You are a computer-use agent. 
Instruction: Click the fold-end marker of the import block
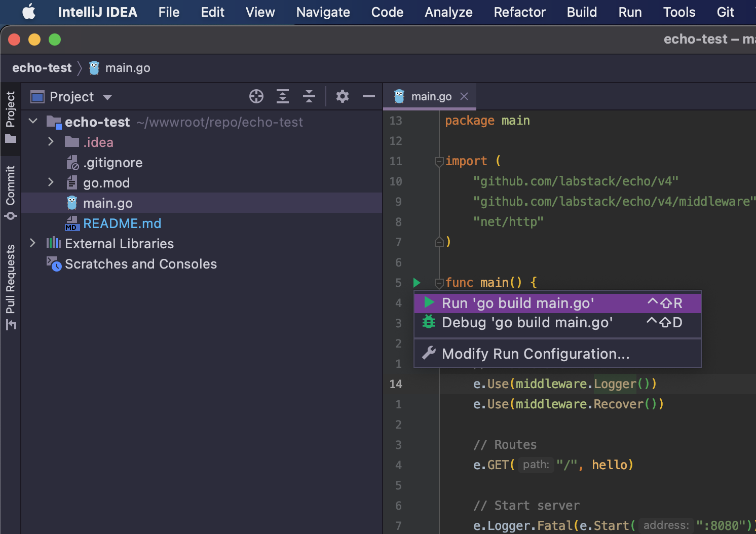439,242
